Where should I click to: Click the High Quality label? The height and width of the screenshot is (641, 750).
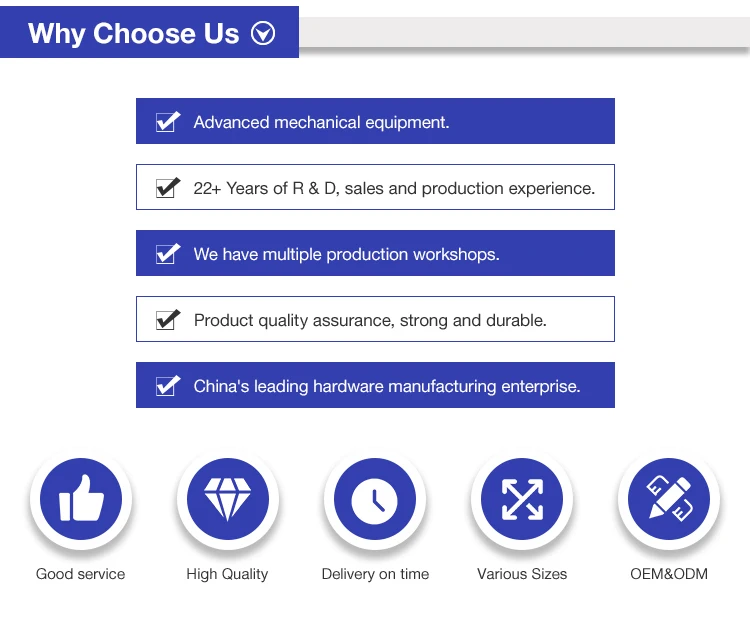[227, 574]
